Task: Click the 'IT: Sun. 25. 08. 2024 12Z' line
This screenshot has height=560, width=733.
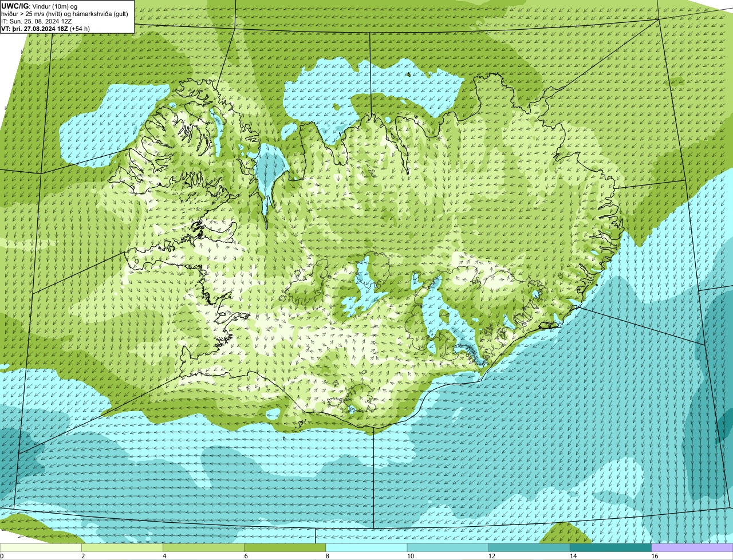Action: click(37, 21)
